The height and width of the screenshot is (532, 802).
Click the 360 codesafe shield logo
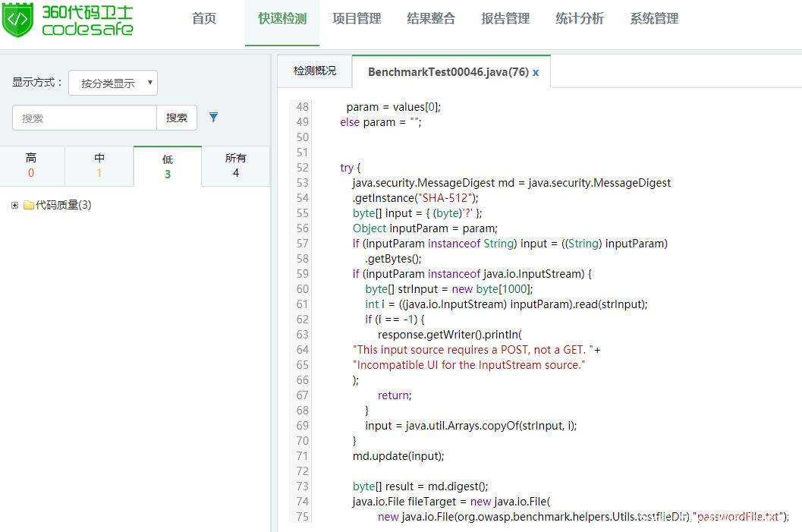click(x=18, y=20)
